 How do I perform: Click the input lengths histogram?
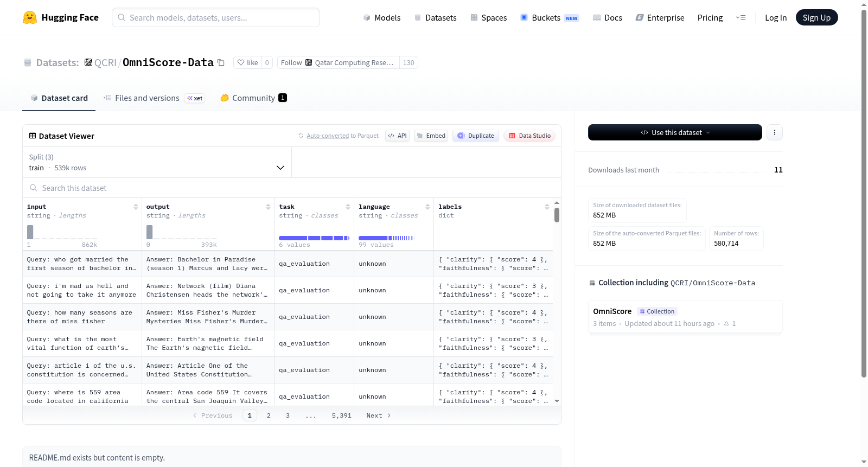click(x=62, y=232)
